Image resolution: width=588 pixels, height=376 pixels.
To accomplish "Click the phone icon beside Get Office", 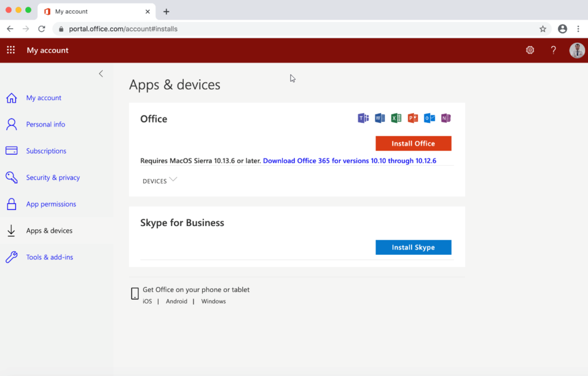I will [135, 293].
